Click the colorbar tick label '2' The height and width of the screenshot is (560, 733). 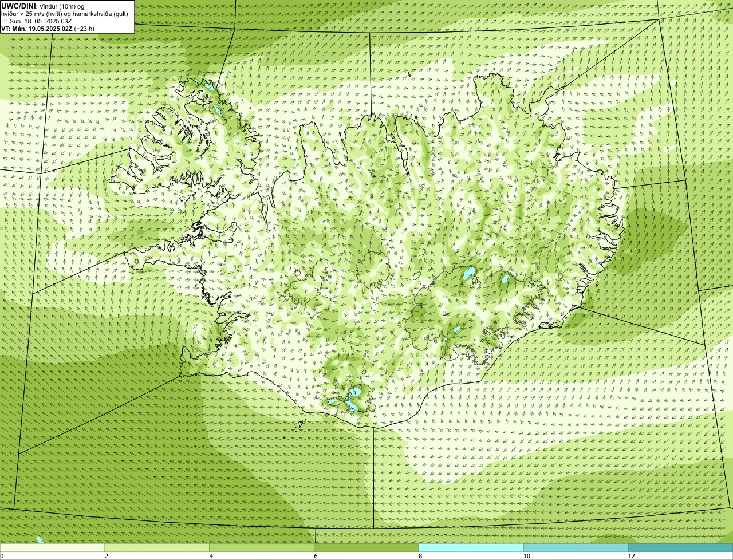pyautogui.click(x=106, y=556)
